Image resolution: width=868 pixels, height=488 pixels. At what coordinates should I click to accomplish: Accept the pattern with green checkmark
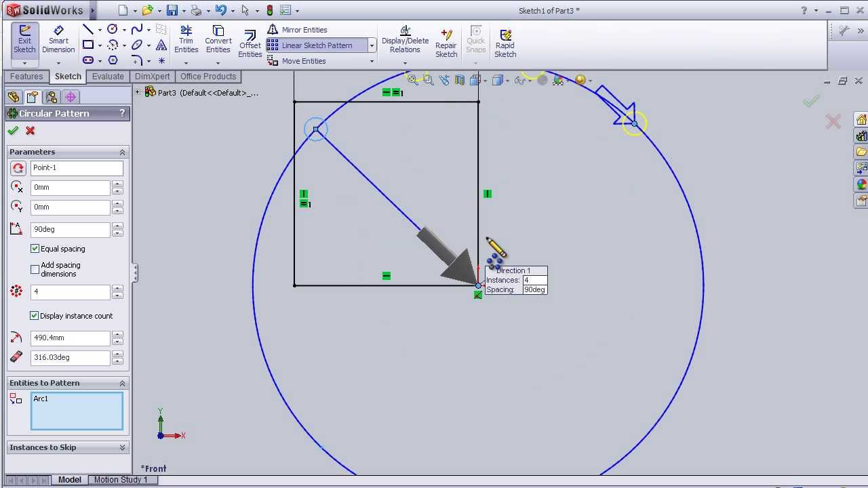point(13,131)
